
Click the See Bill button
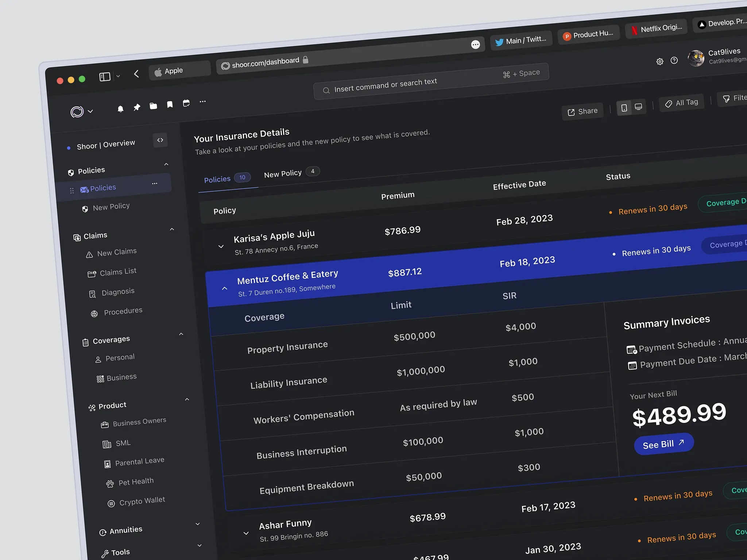(664, 444)
